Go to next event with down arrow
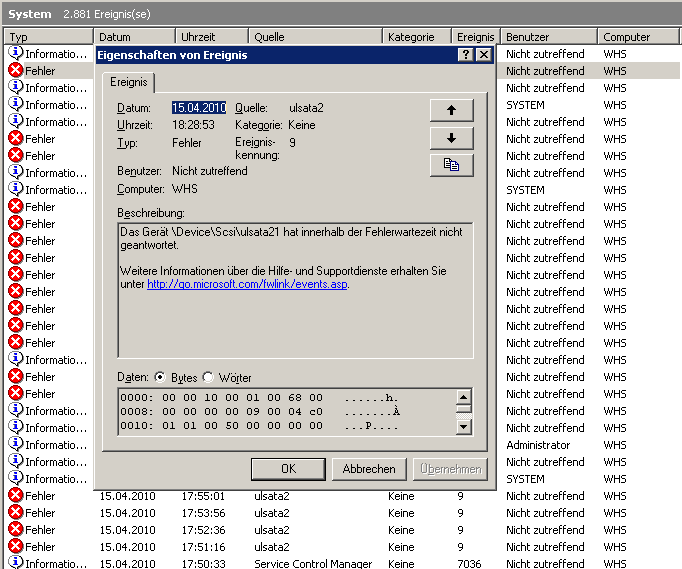This screenshot has height=569, width=682. pos(451,138)
